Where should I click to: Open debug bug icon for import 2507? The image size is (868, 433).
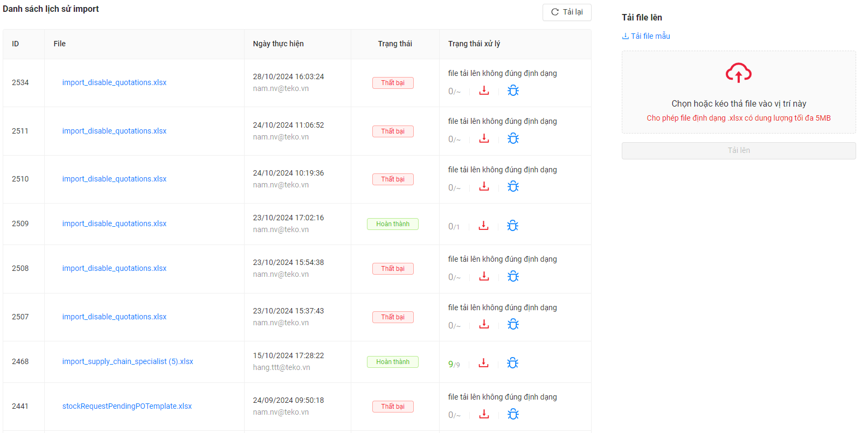coord(513,324)
